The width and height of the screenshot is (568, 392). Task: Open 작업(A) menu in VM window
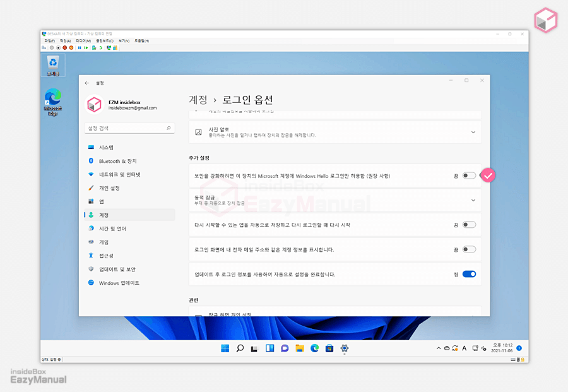pyautogui.click(x=65, y=41)
